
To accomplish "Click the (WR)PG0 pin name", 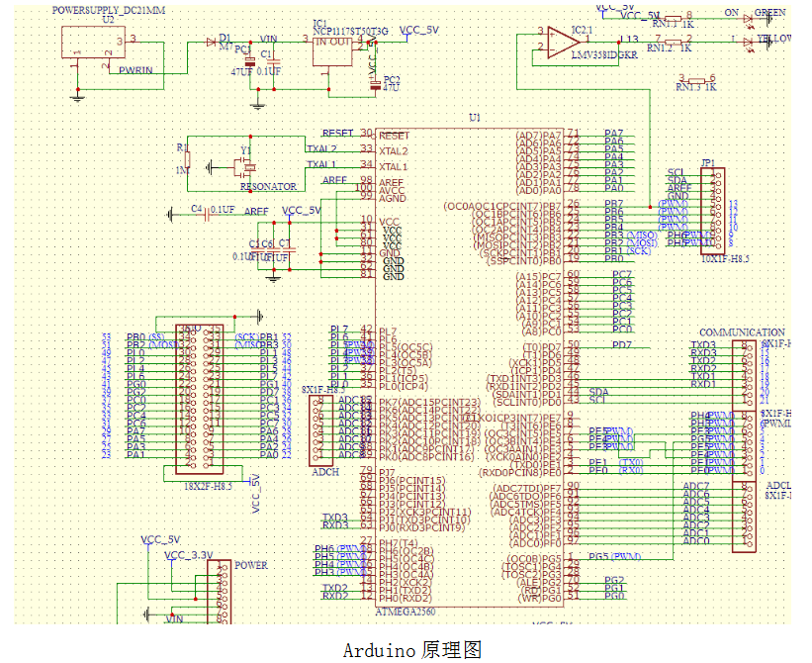I will click(539, 598).
